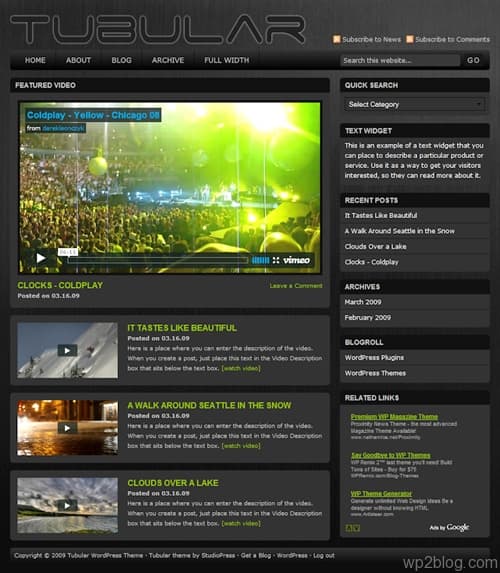This screenshot has height=573, width=500.
Task: Open recent post A Walk Around Seattle in the Snow
Action: [399, 231]
